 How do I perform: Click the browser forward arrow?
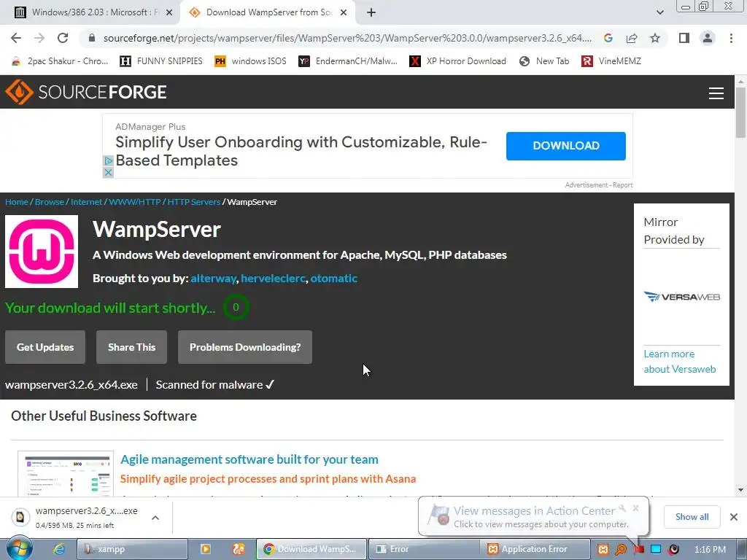[x=39, y=38]
